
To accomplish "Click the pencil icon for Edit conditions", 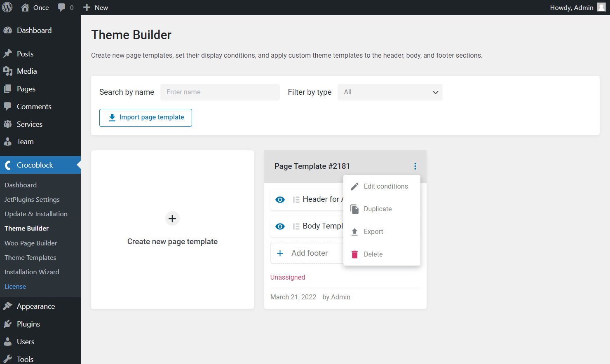I will coord(354,187).
